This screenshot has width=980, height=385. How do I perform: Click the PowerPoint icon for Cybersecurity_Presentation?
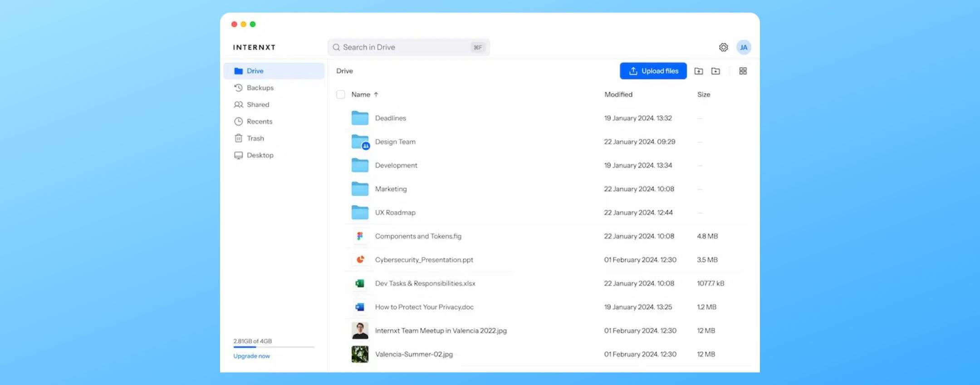[360, 260]
